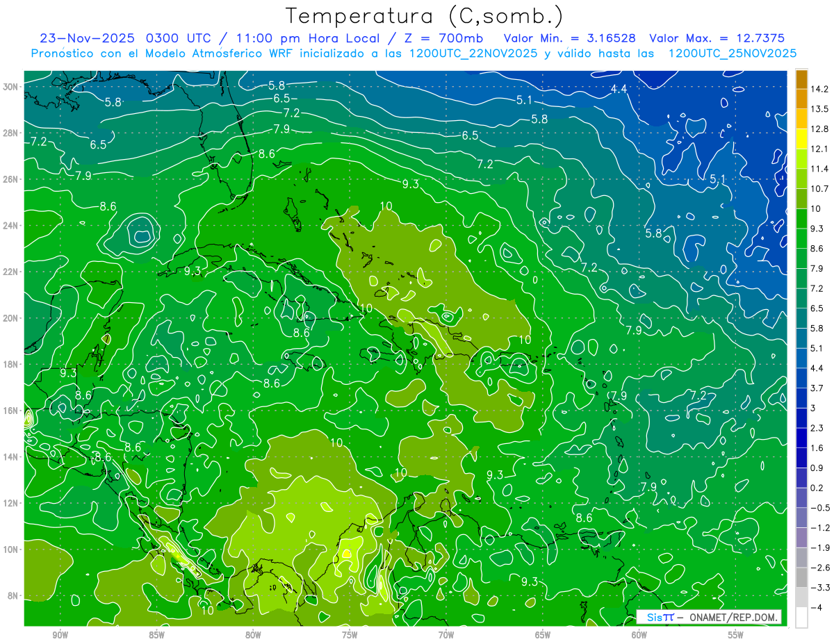Click latitude axis label '18N'
The width and height of the screenshot is (834, 644).
click(x=11, y=364)
